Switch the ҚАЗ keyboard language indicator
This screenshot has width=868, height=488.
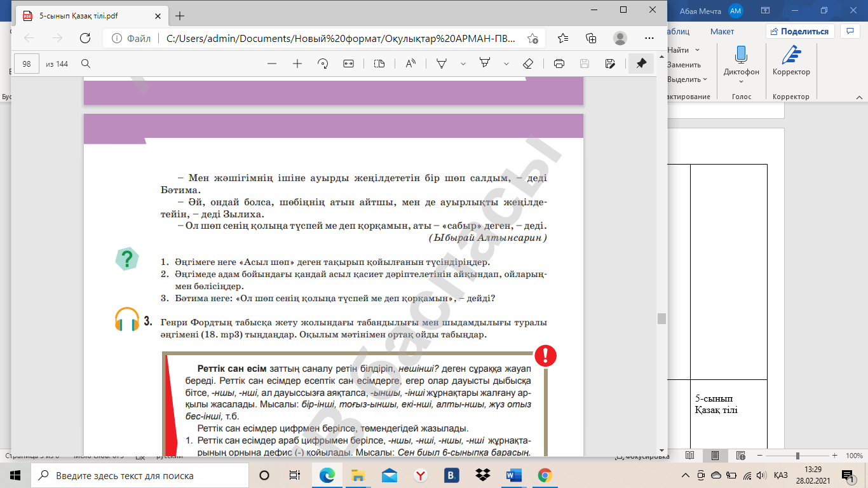click(781, 475)
